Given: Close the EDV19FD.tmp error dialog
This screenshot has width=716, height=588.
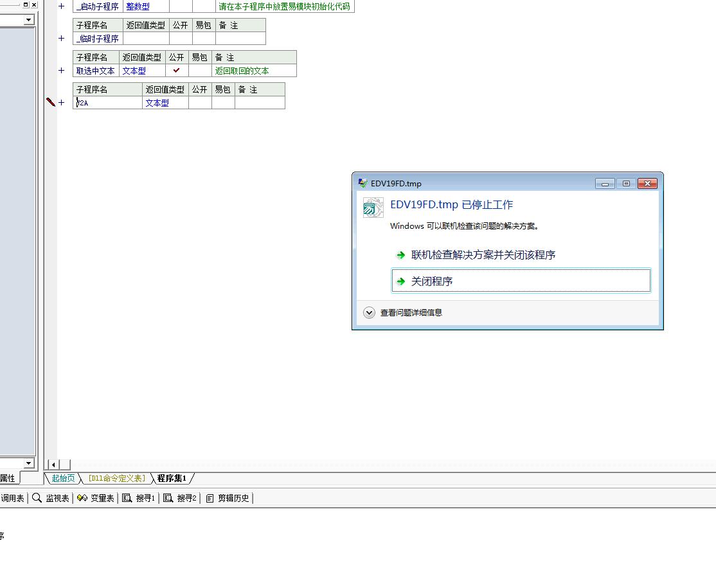Looking at the screenshot, I should coord(647,184).
